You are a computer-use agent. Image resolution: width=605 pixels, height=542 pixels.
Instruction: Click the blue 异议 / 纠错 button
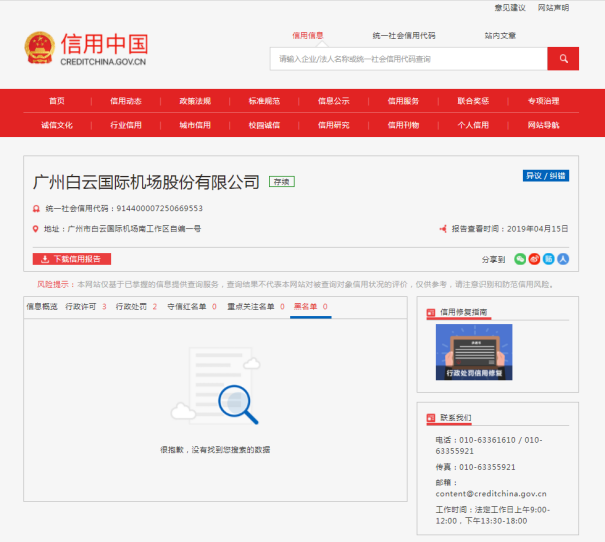546,176
